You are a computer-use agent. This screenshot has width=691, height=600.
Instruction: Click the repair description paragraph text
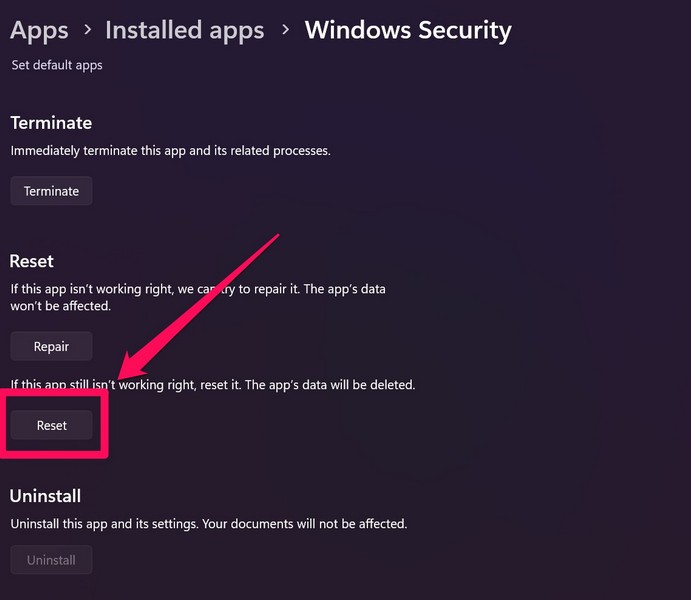[197, 297]
